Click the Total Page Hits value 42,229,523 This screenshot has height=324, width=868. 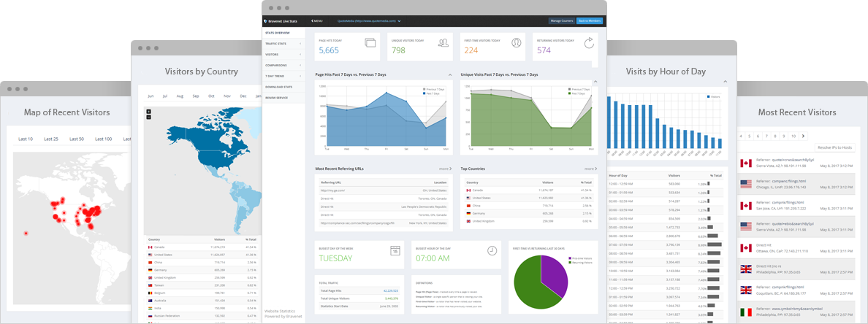(390, 290)
